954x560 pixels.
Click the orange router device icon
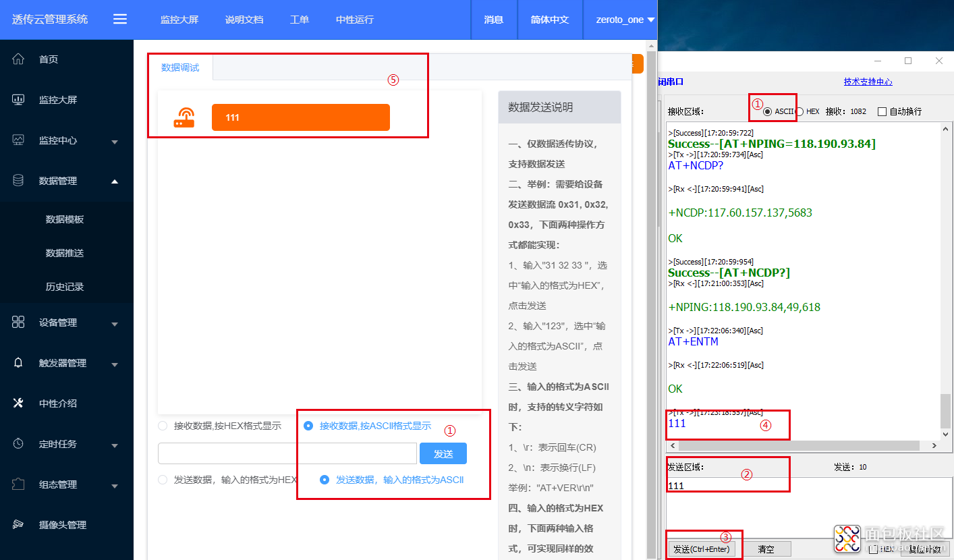[184, 117]
